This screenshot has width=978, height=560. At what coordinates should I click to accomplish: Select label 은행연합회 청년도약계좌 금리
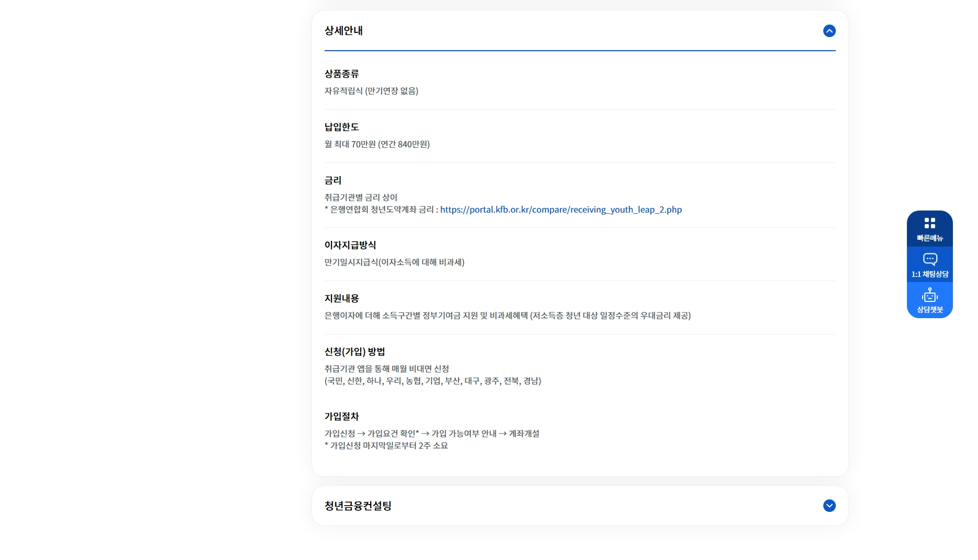click(x=382, y=209)
